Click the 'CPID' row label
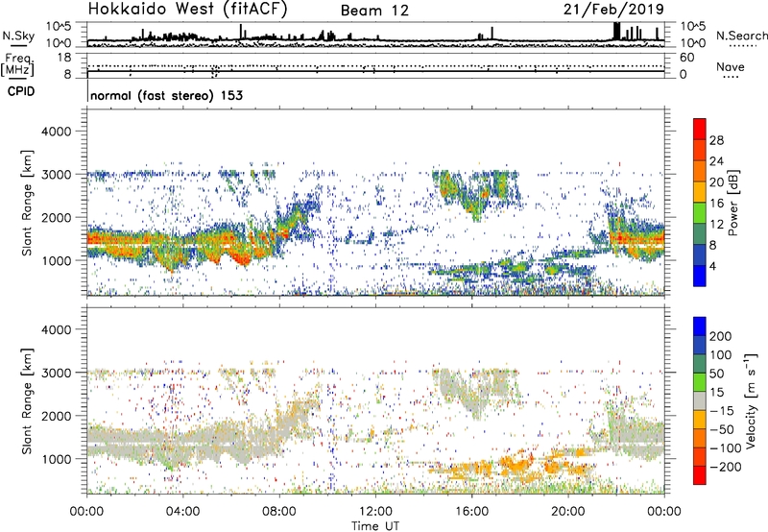Viewport: 768px width, 532px height. (x=21, y=91)
